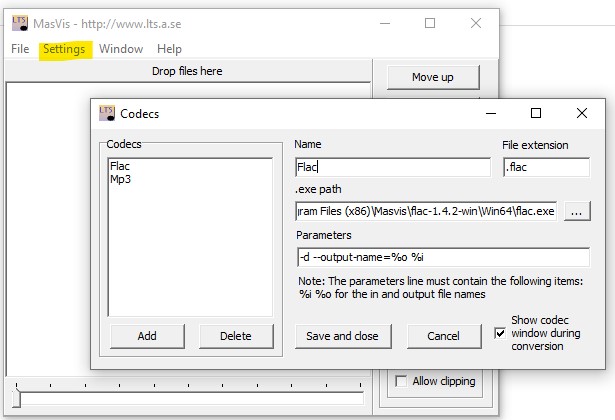Image resolution: width=615 pixels, height=420 pixels.
Task: Click the Parameters input field
Action: (x=442, y=257)
